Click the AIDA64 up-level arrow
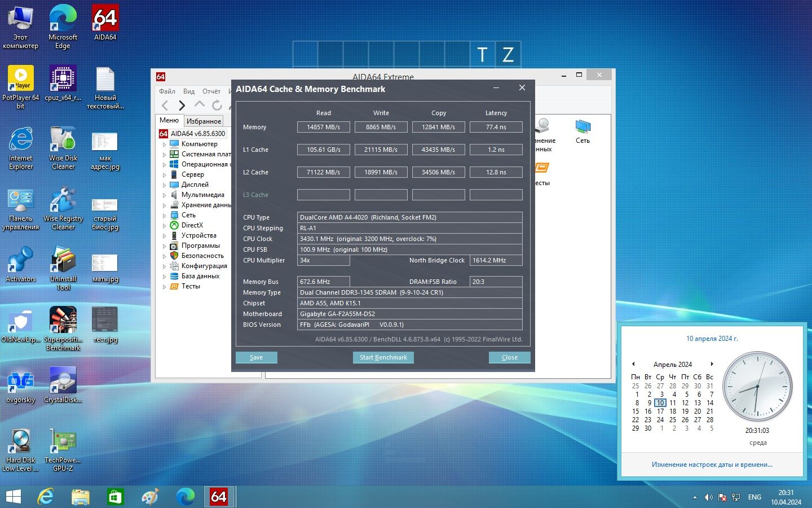The image size is (812, 508). [x=199, y=105]
